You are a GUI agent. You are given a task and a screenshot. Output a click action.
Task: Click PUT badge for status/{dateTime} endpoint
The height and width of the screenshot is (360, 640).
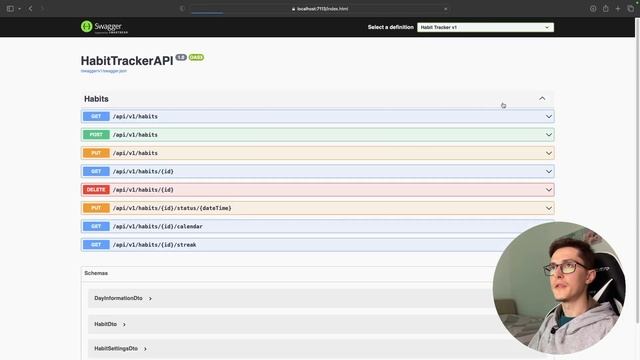96,208
